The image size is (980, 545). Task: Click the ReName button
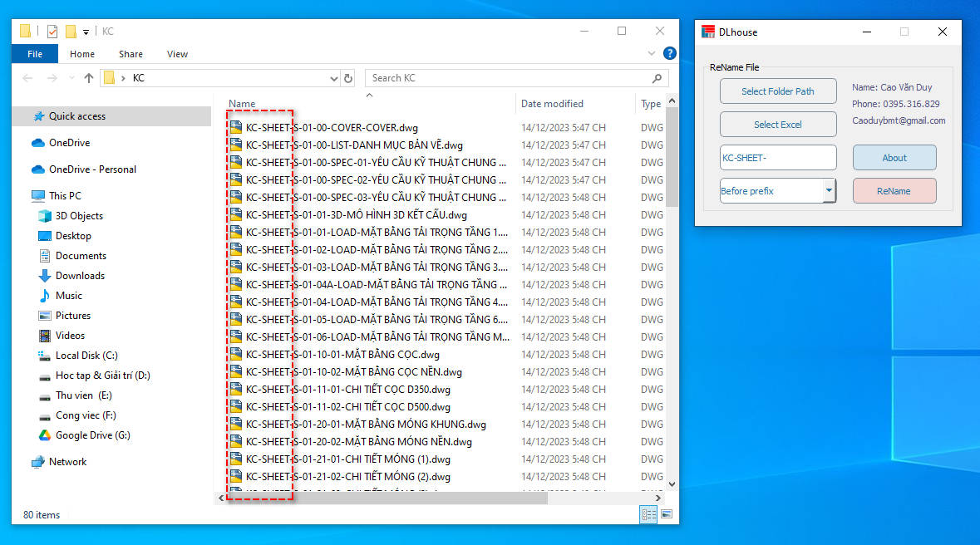(x=894, y=191)
